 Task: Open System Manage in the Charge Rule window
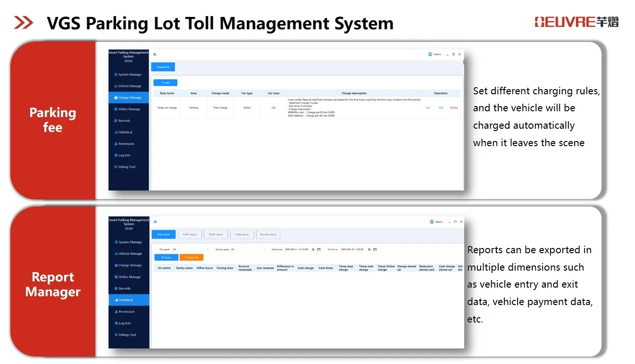[x=128, y=74]
